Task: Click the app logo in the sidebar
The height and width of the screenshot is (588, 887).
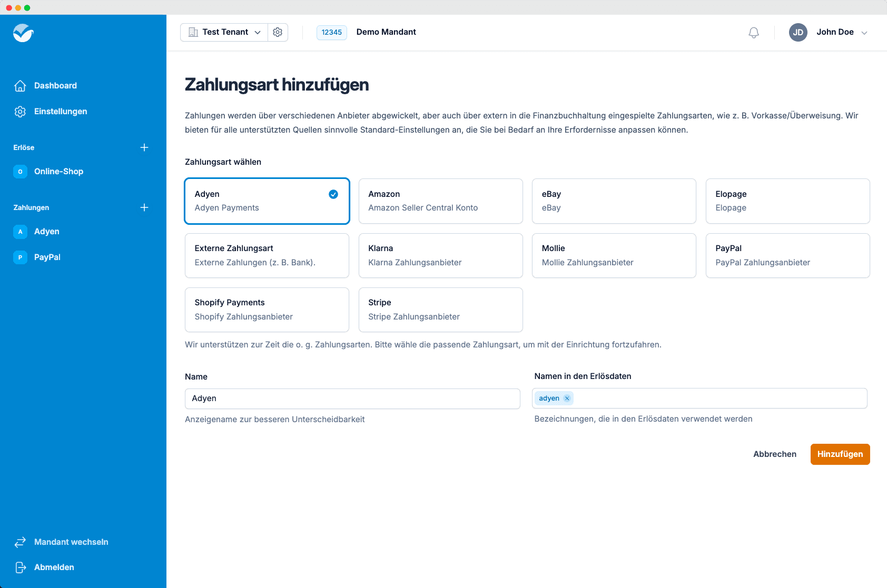Action: pyautogui.click(x=23, y=33)
